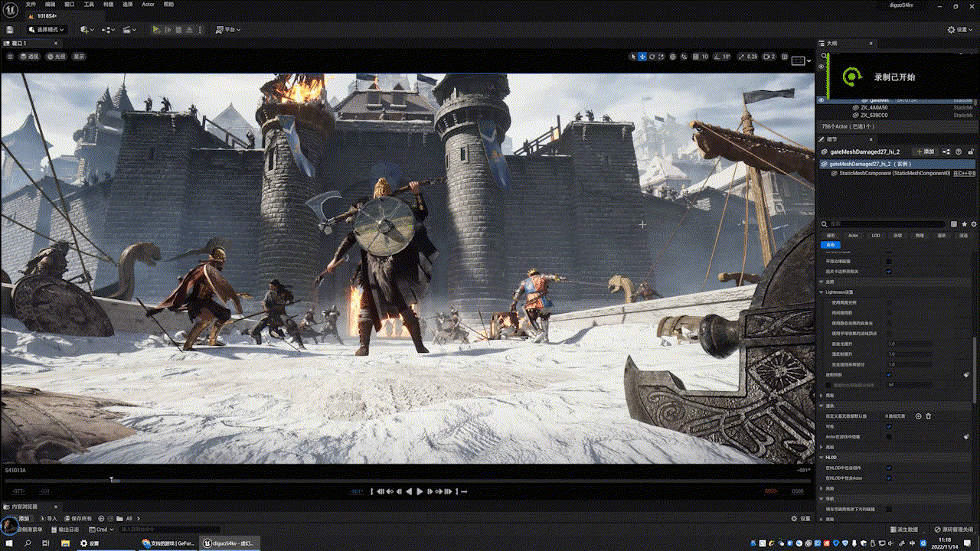Click the 透视 perspective view button
The width and height of the screenshot is (980, 551).
tap(31, 56)
